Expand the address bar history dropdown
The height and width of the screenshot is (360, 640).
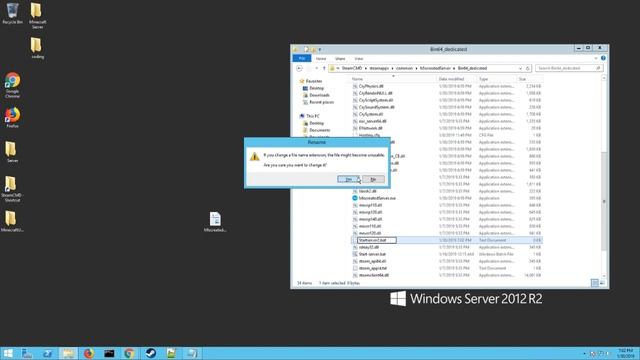pos(520,69)
